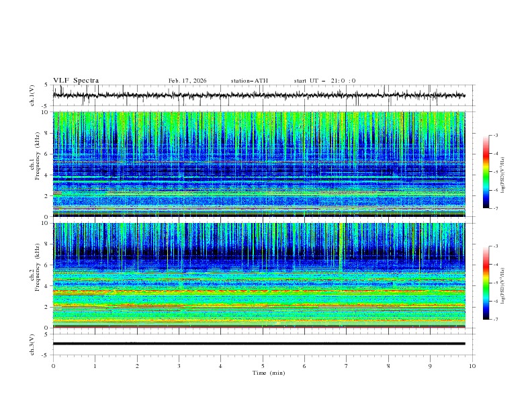
Task: Click the "-3" label on upper colorbar
Action: point(495,135)
